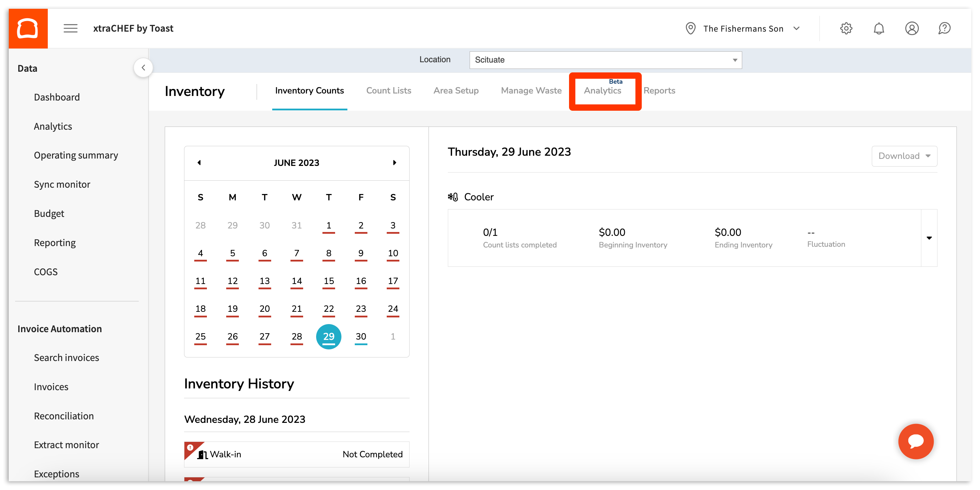Click the location pin icon

pos(691,28)
